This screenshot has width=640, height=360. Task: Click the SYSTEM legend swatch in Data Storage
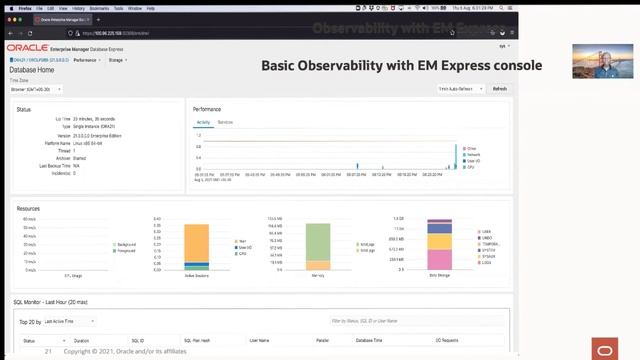(479, 250)
